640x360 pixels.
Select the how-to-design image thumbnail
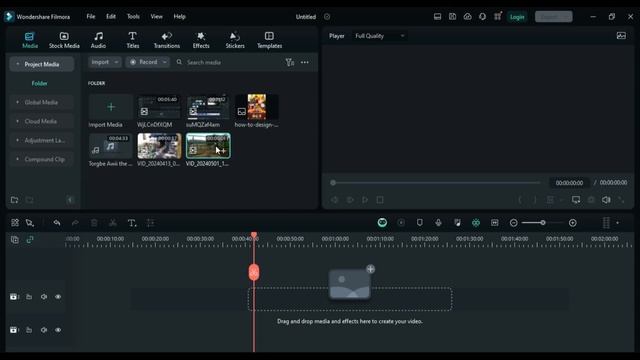257,107
